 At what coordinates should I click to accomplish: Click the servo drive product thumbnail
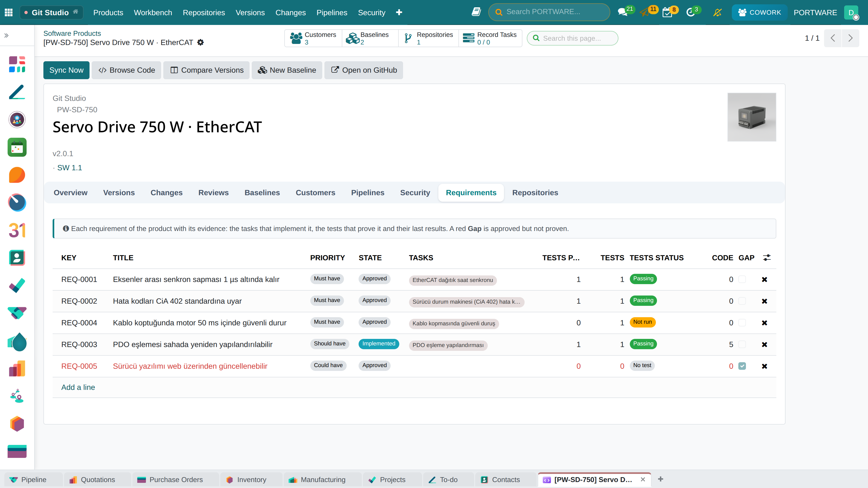pos(752,117)
